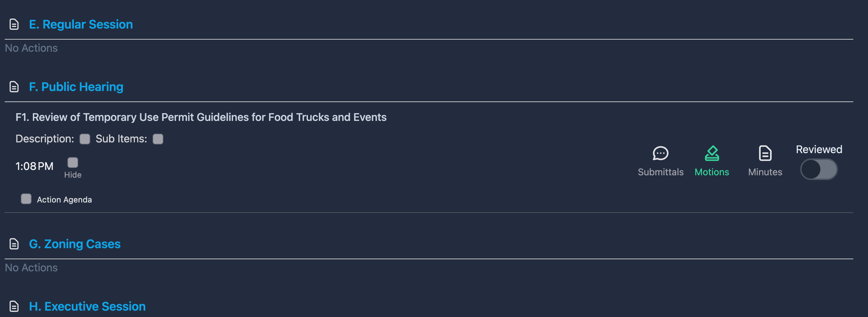Click the Submittals label text
Viewport: 868px width, 317px height.
660,172
